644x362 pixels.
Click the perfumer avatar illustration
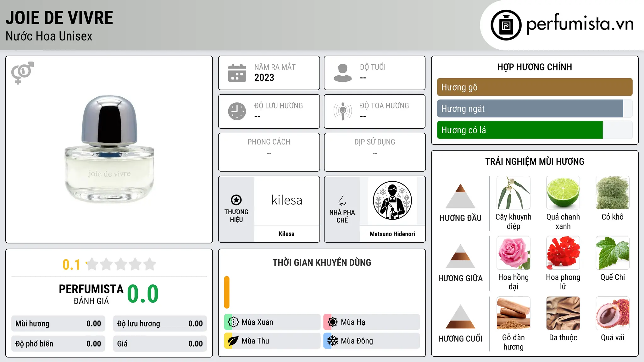(x=392, y=200)
